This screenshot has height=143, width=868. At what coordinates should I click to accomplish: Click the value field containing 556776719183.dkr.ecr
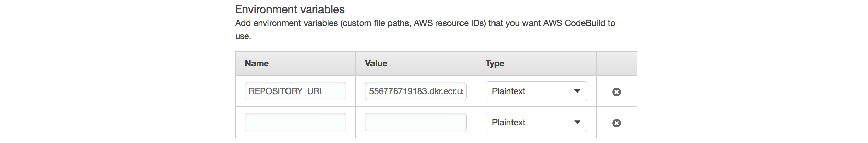pyautogui.click(x=416, y=91)
